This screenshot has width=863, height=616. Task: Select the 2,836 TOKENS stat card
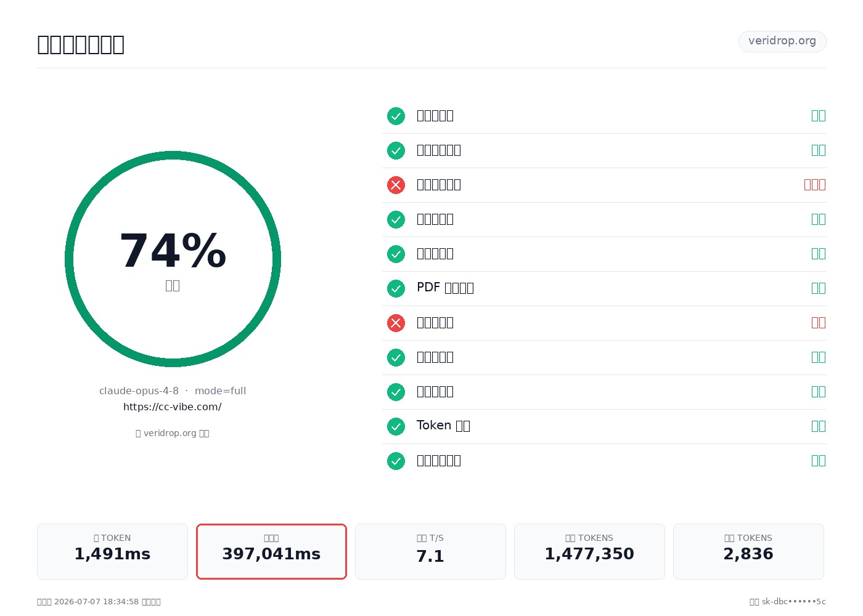pyautogui.click(x=748, y=551)
